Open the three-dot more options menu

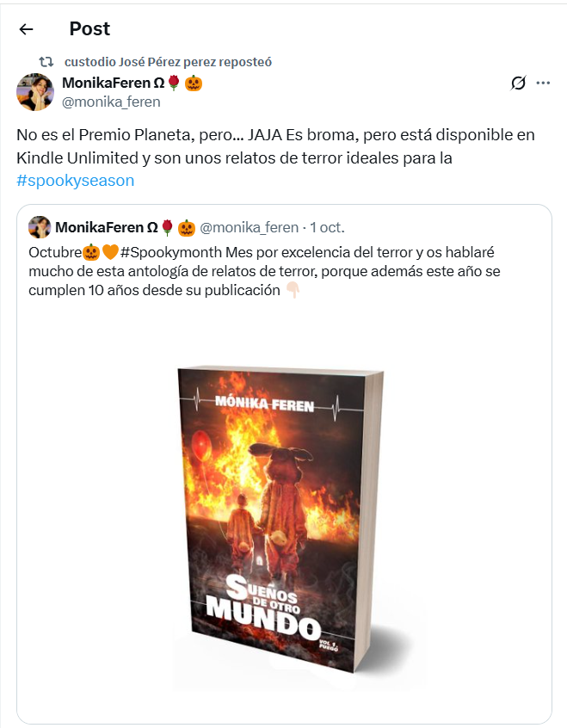pyautogui.click(x=543, y=83)
